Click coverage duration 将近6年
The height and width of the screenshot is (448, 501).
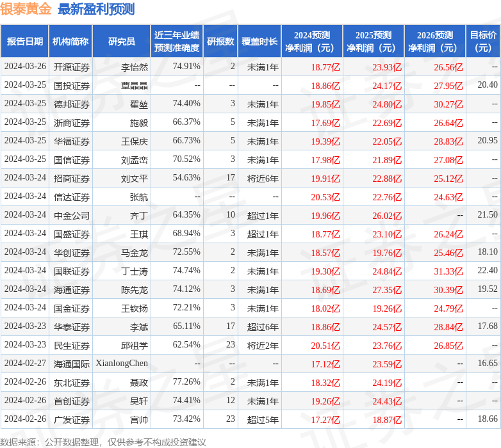pyautogui.click(x=263, y=178)
